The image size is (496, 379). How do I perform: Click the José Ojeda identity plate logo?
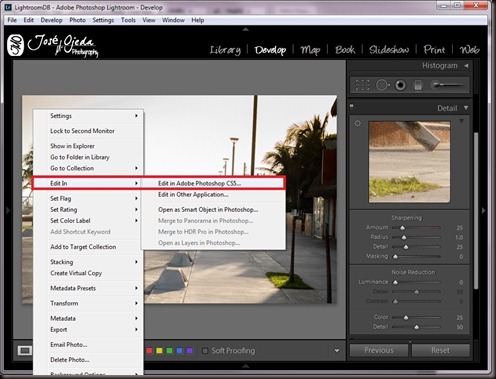point(53,46)
